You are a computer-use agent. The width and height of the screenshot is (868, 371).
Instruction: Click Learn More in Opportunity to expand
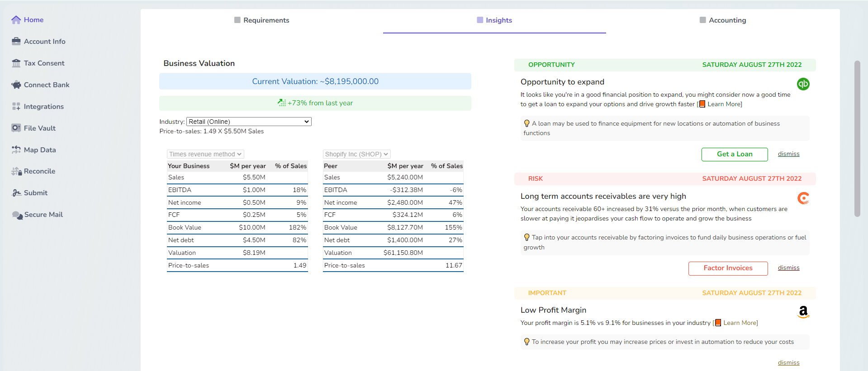[724, 104]
